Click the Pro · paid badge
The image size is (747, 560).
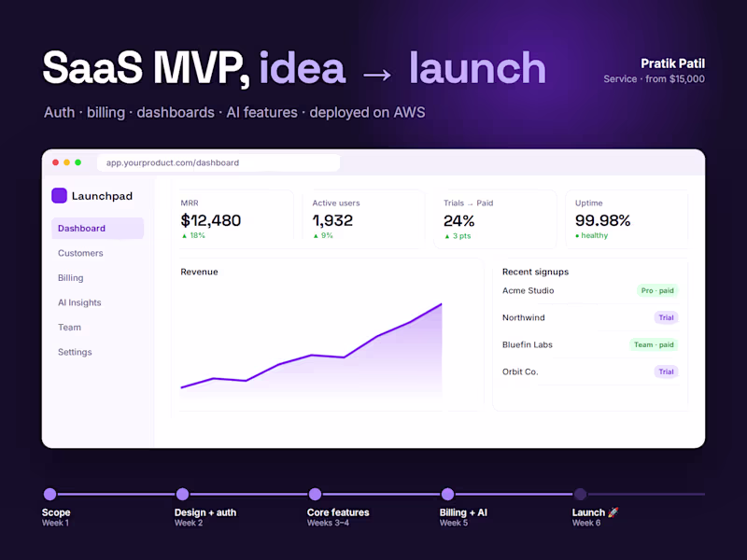coord(657,290)
